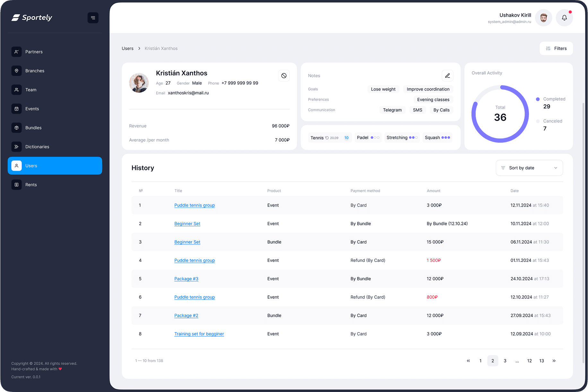Click the breadcrumb chevron separator

tap(139, 49)
